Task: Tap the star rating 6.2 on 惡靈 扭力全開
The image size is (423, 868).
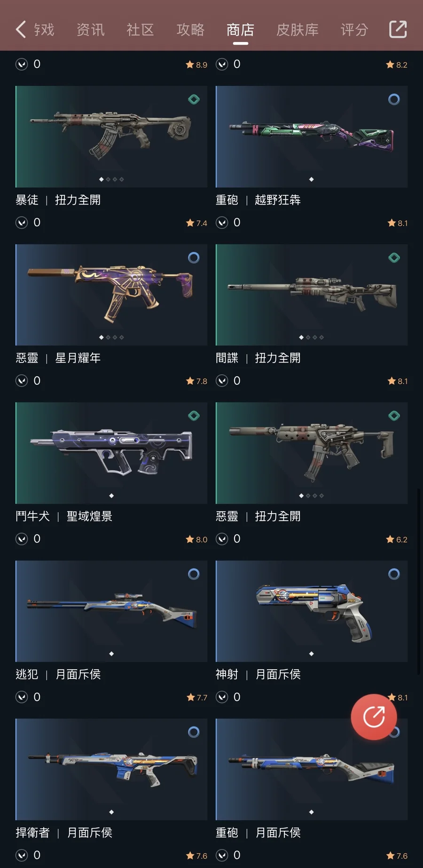Action: pos(397,539)
